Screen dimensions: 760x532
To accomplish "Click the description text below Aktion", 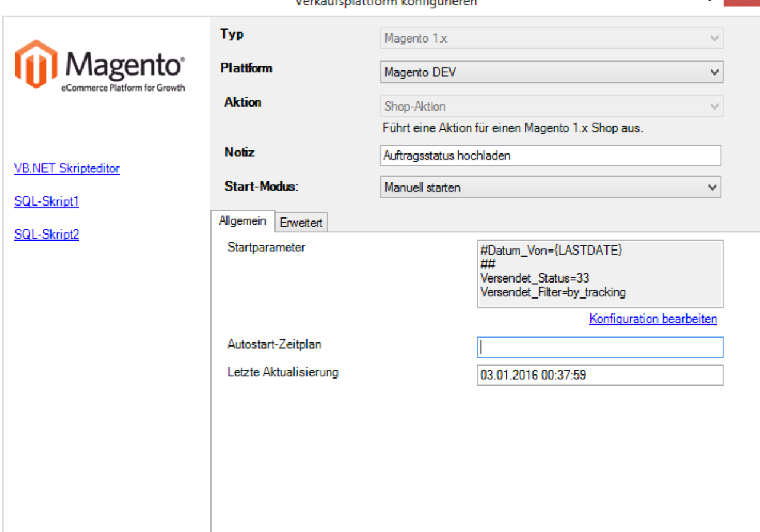I will pos(513,127).
